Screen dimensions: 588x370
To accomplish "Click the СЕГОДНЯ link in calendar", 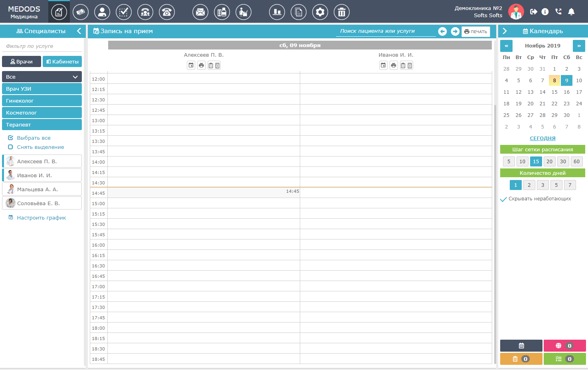I will [x=542, y=139].
